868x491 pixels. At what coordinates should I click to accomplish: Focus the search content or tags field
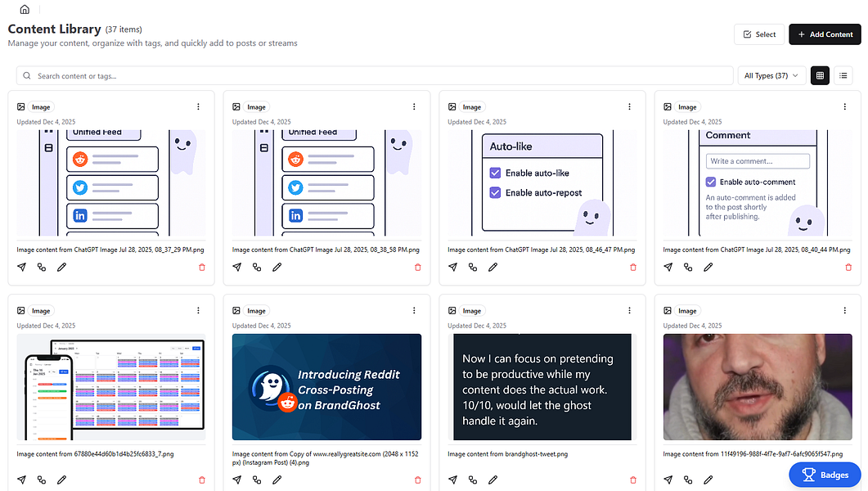pos(375,76)
